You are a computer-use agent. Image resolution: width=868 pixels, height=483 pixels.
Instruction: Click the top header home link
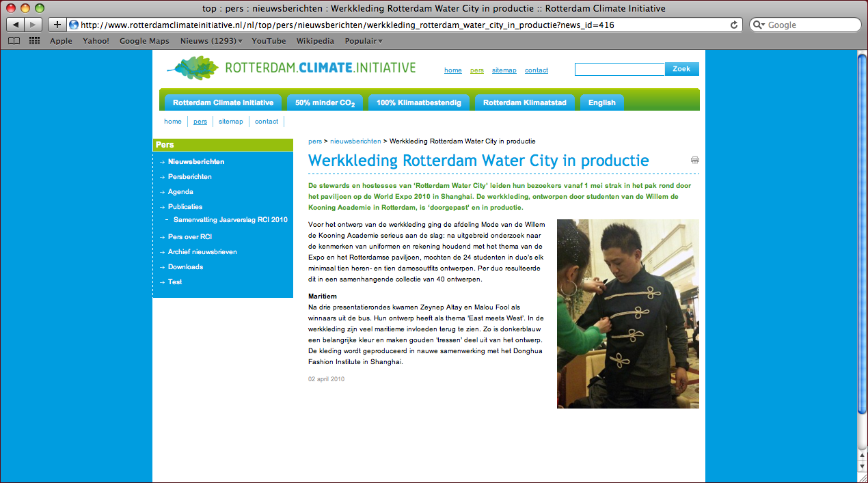coord(453,70)
